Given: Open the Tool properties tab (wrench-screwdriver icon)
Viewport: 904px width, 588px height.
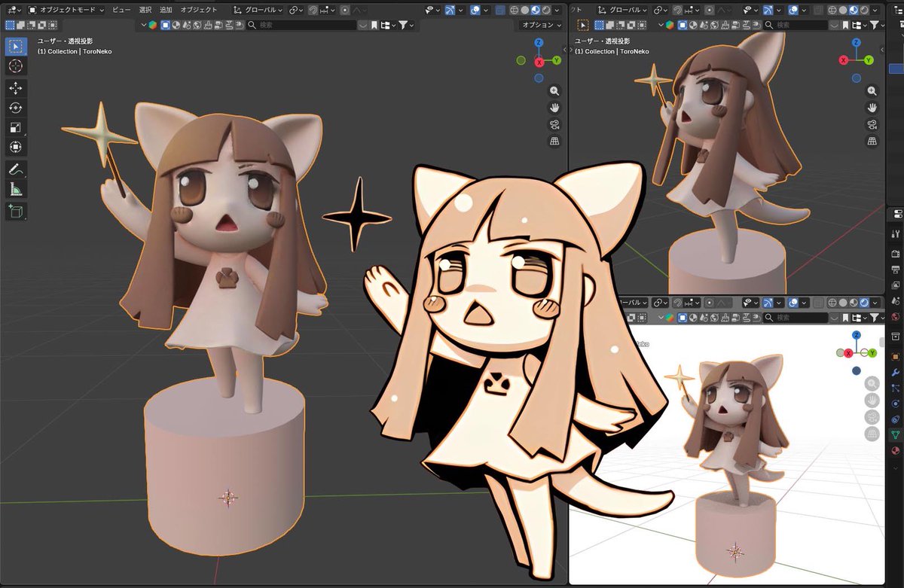Looking at the screenshot, I should pyautogui.click(x=896, y=234).
